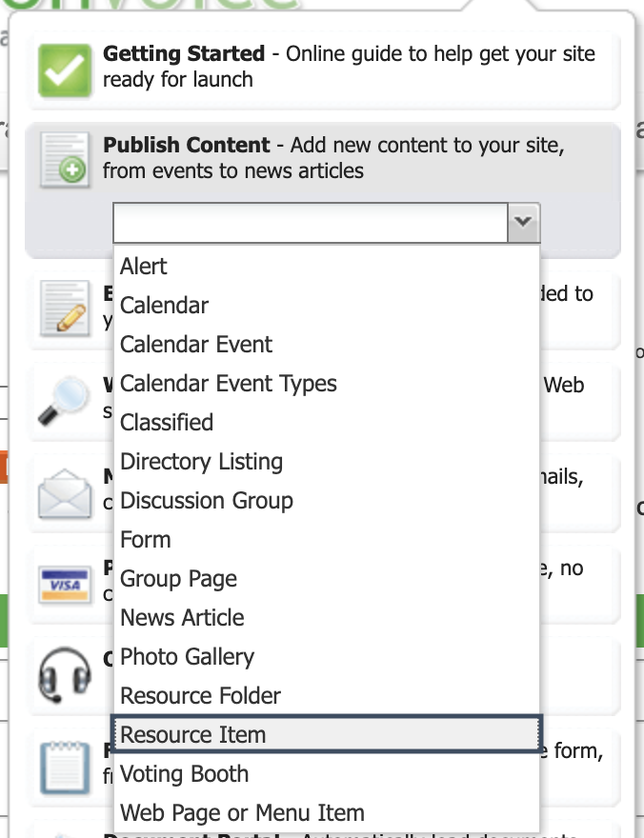Choose Voting Booth from the list
The height and width of the screenshot is (838, 644).
point(327,773)
